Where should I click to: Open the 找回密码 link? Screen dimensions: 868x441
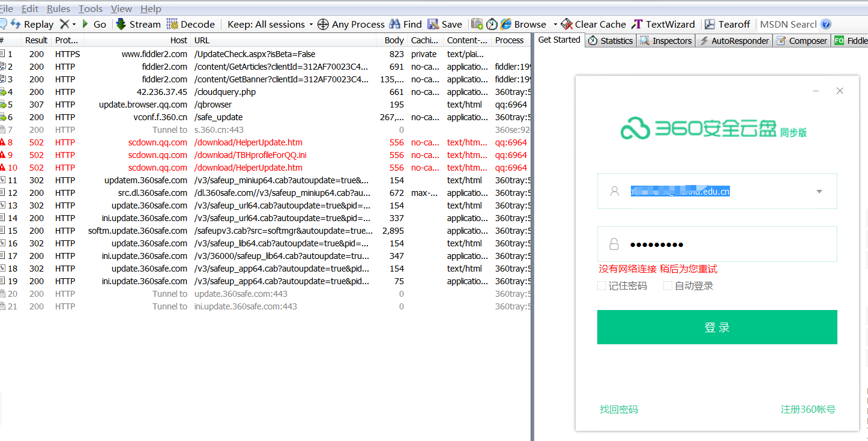click(x=619, y=409)
